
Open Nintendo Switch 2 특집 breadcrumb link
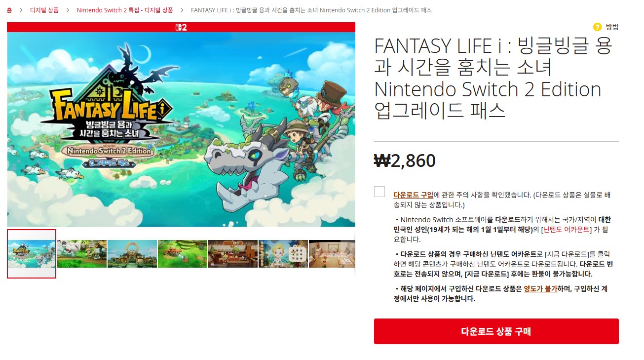125,10
